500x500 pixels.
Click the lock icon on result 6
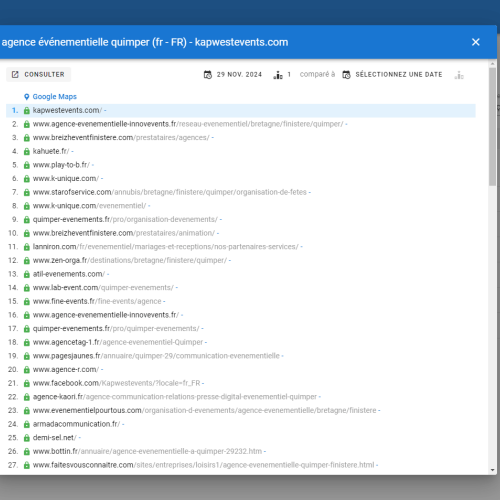[27, 179]
